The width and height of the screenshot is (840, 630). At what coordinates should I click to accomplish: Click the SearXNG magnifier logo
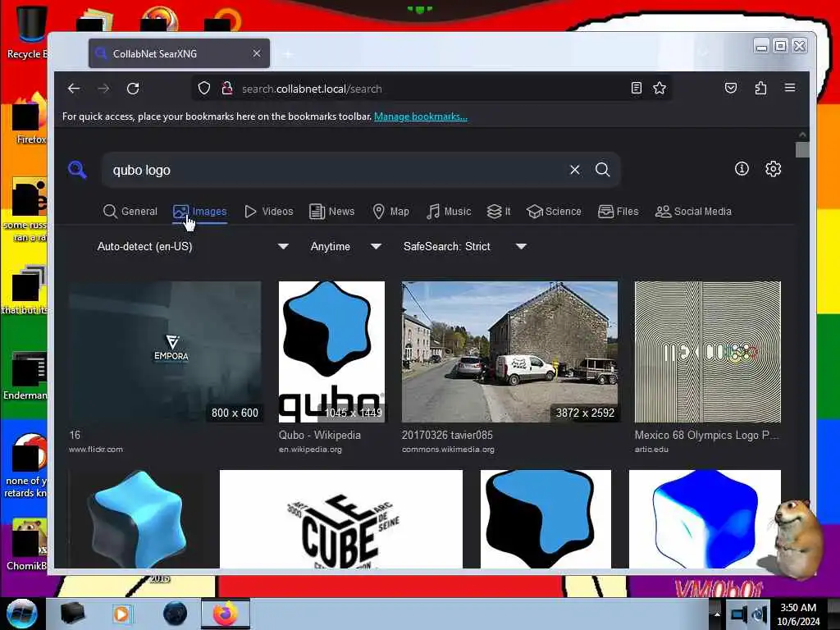(x=78, y=170)
